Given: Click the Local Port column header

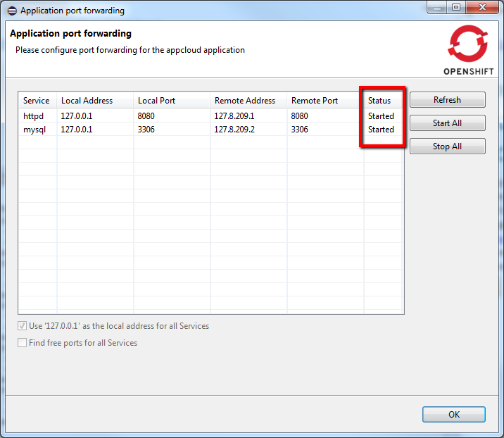Looking at the screenshot, I should (x=157, y=101).
